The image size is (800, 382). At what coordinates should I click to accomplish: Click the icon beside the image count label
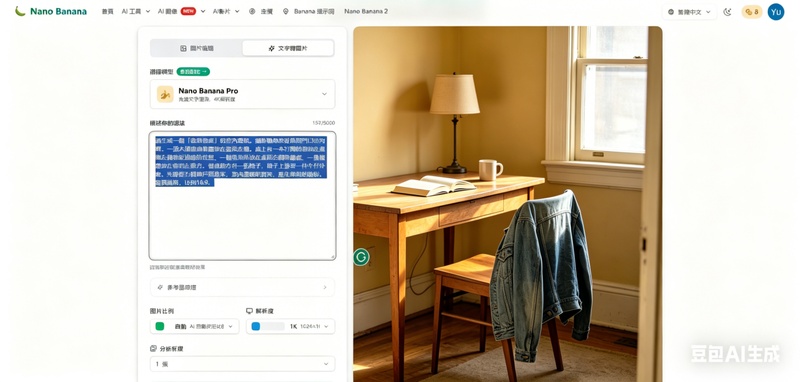pos(153,349)
